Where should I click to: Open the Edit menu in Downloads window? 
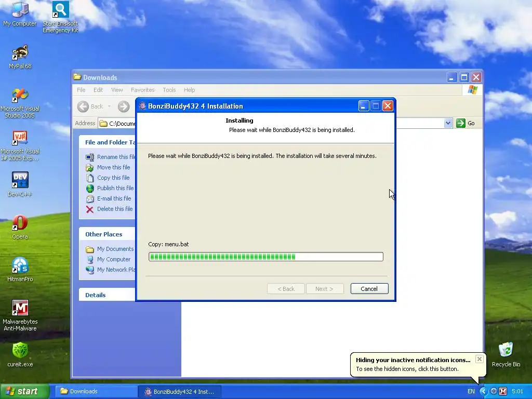(x=98, y=90)
